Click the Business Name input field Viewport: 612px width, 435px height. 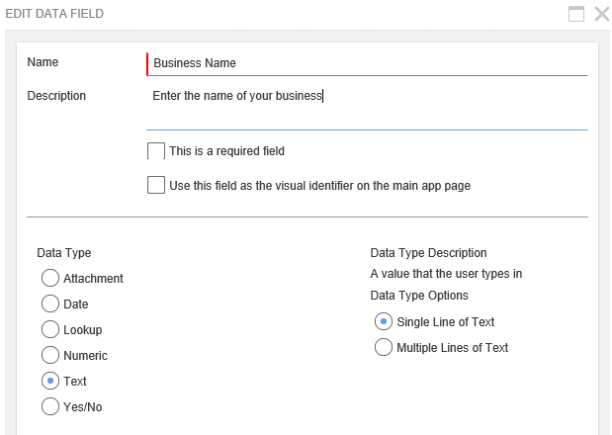(366, 63)
